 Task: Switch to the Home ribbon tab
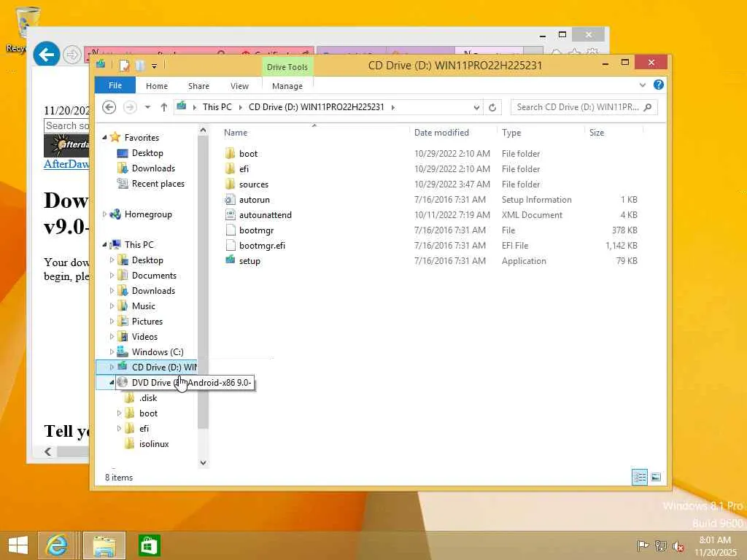click(156, 86)
